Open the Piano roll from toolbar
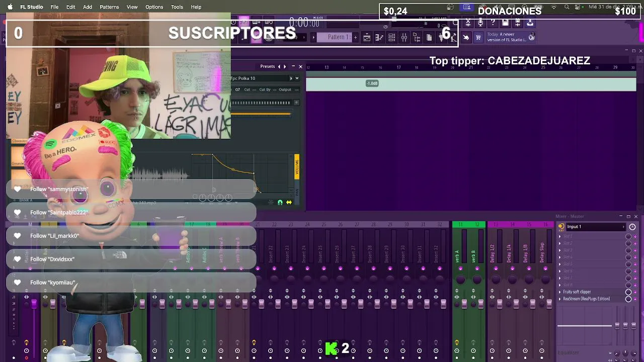 (379, 38)
